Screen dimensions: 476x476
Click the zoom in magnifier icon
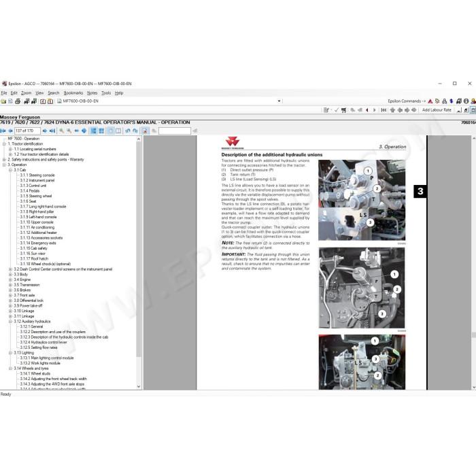point(62,131)
